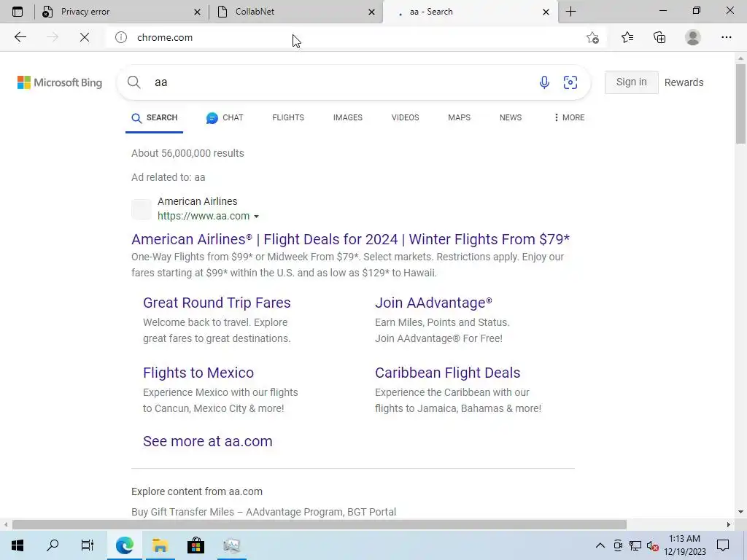The height and width of the screenshot is (560, 747).
Task: Open Join AAdvantage link
Action: [x=433, y=303]
